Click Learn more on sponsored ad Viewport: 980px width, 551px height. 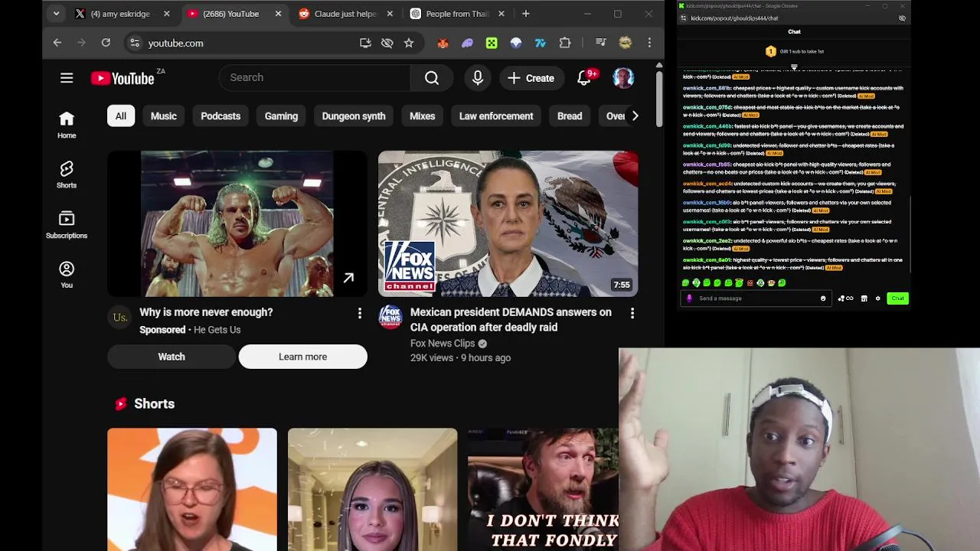point(303,357)
